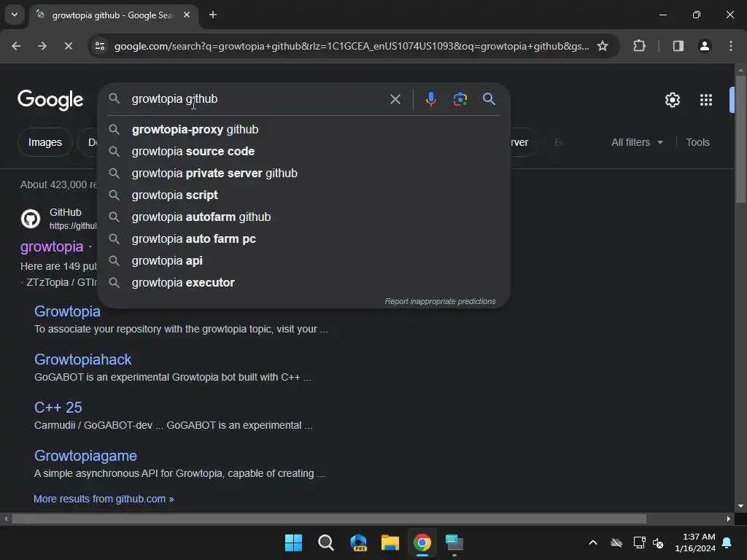Image resolution: width=747 pixels, height=560 pixels.
Task: Select the growtopia github Google Search tab
Action: tap(112, 15)
